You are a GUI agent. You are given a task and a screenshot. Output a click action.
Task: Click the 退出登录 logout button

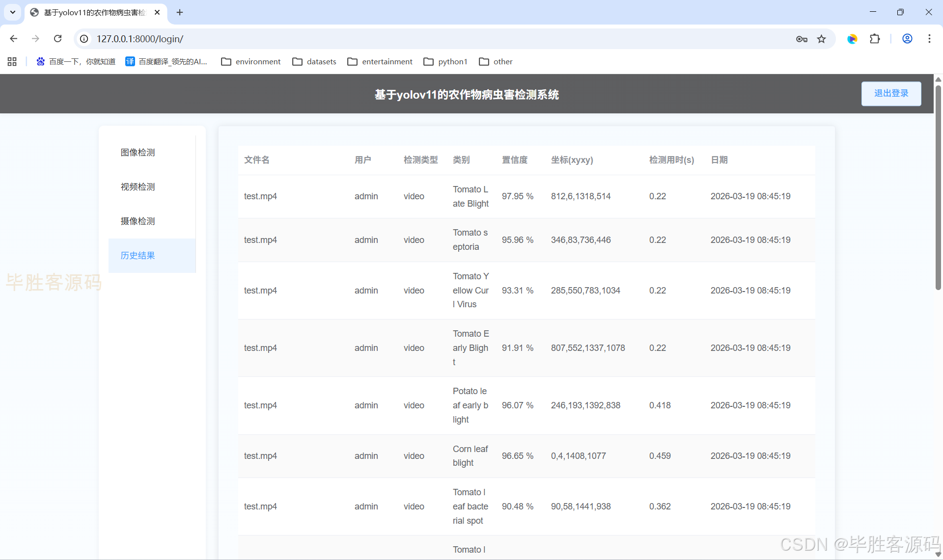click(x=891, y=93)
